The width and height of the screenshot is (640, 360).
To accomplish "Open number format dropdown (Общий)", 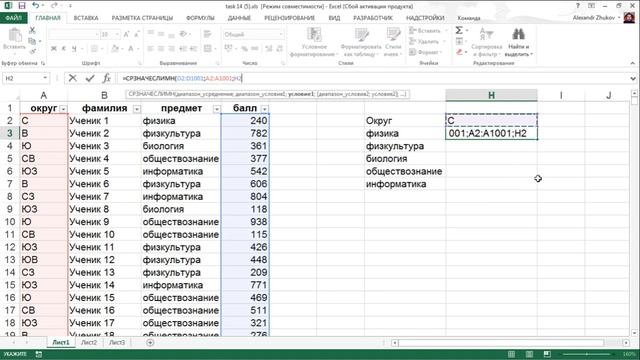I will tap(281, 34).
